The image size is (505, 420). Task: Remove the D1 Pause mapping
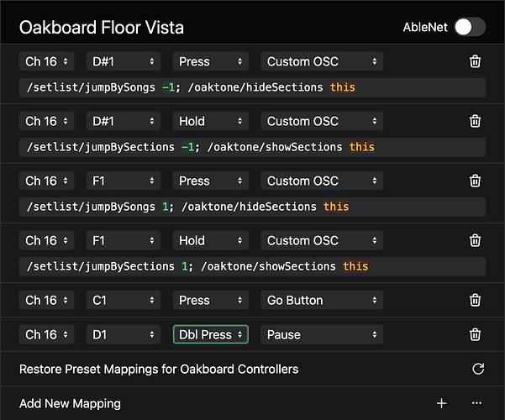click(475, 334)
